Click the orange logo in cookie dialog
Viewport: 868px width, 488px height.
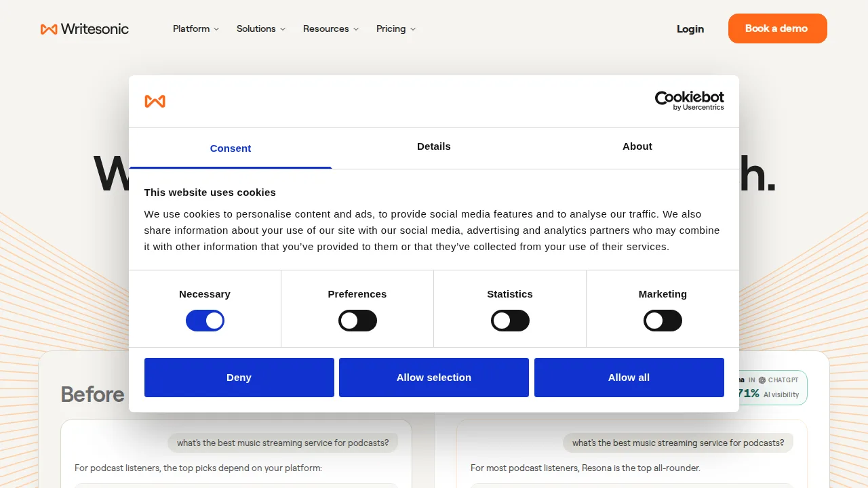pyautogui.click(x=155, y=101)
